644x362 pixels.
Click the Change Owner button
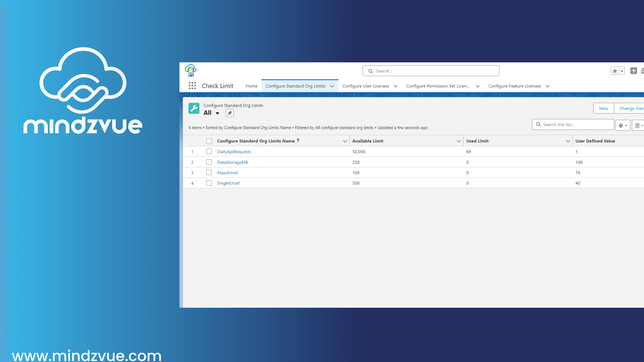pos(629,108)
